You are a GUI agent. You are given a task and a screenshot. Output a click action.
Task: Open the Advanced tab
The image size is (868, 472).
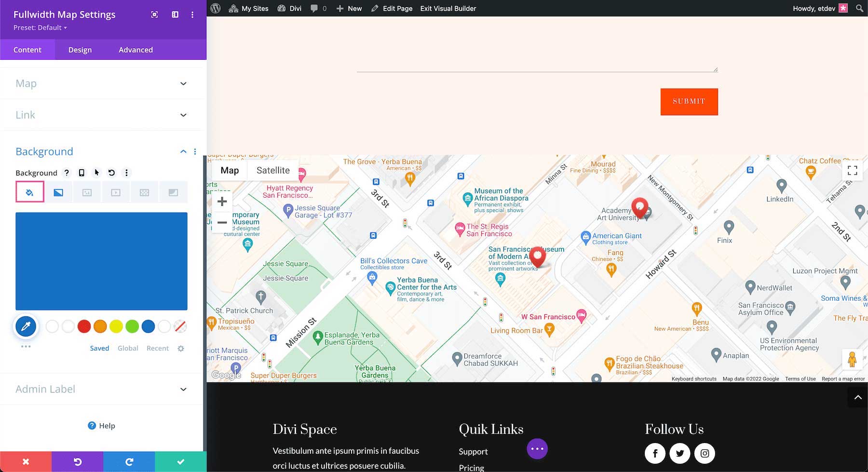(x=136, y=49)
